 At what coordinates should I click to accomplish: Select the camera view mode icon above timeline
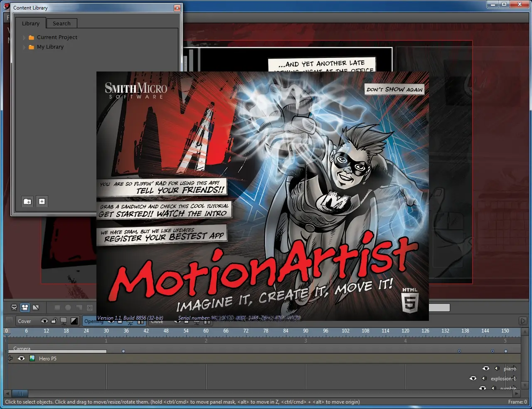point(25,308)
